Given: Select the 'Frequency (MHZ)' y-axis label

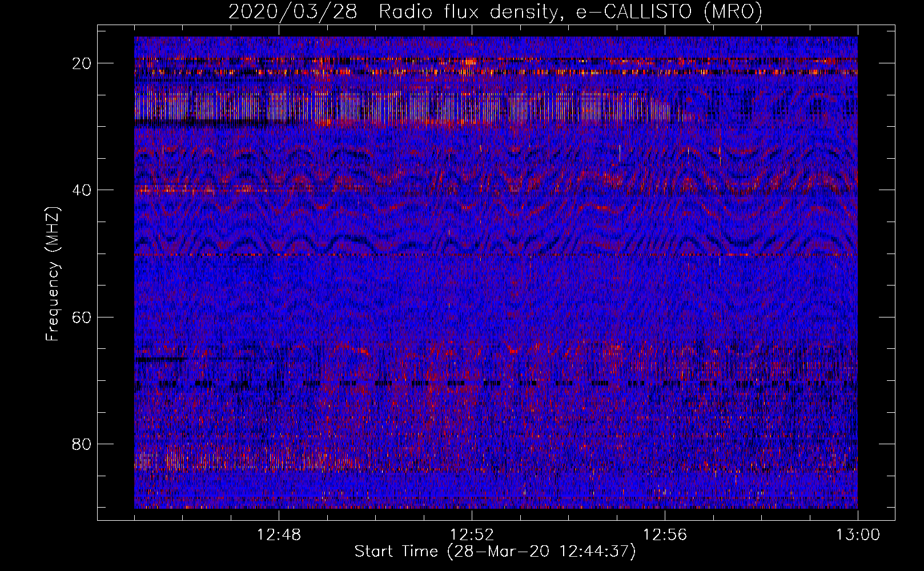Looking at the screenshot, I should point(53,274).
